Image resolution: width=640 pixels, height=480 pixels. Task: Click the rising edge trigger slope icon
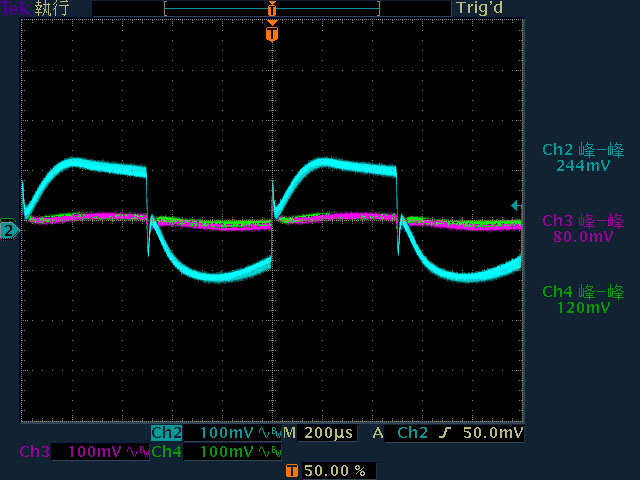[x=445, y=433]
